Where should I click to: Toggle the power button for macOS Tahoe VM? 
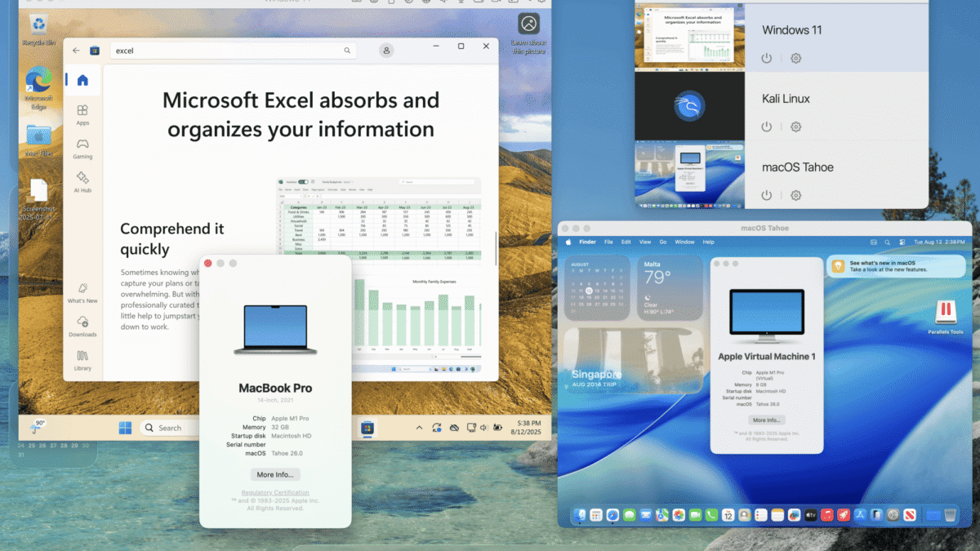(766, 196)
